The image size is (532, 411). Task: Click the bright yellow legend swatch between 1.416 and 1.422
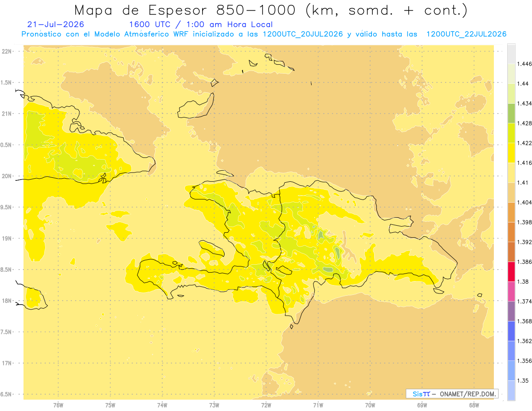511,153
